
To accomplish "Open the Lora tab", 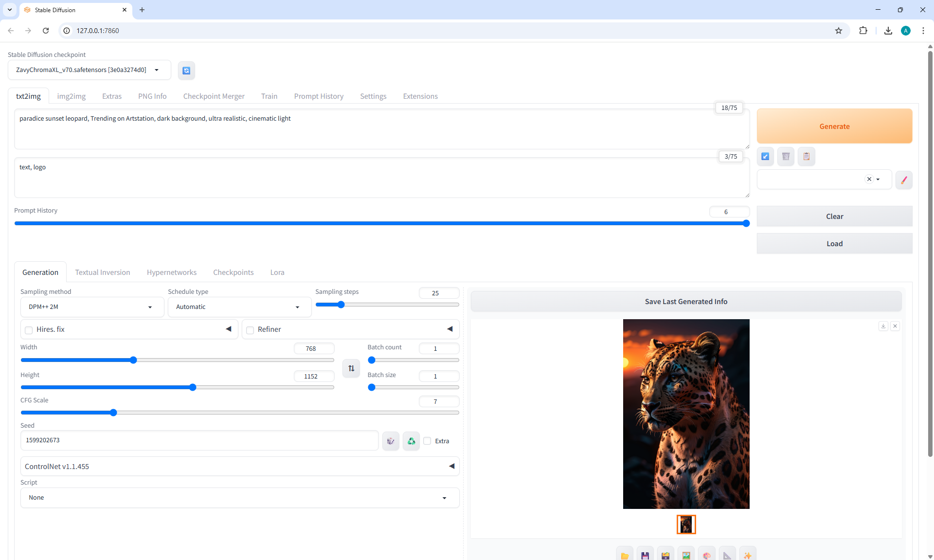I will pos(277,272).
